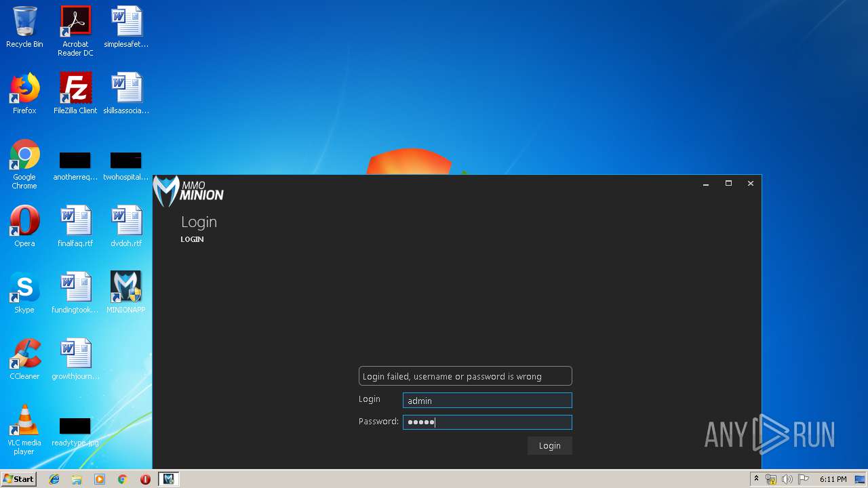This screenshot has width=868, height=488.
Task: Minimize the MMO Minion window
Action: [706, 184]
